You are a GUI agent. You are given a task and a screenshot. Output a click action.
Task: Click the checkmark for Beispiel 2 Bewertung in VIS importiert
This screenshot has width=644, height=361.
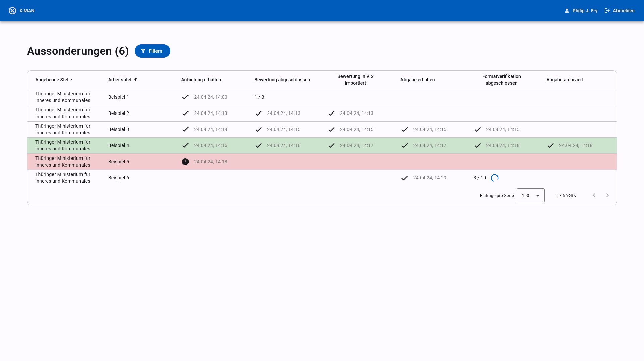[331, 113]
